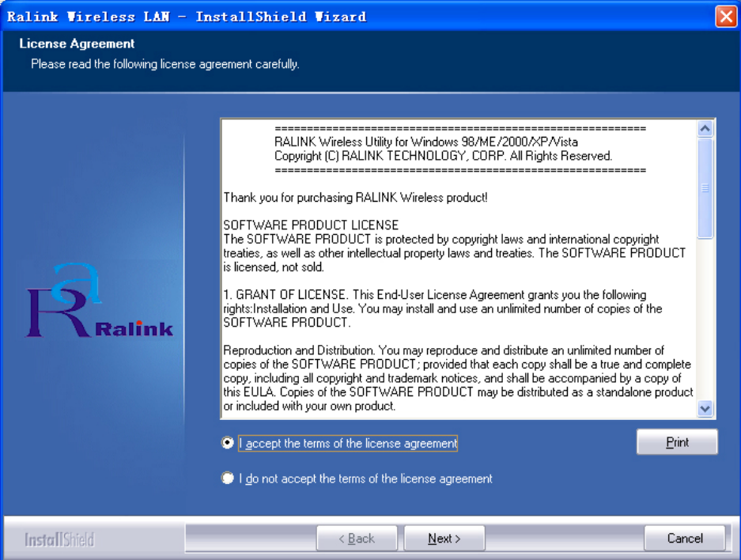Click 'Thank you for purchasing RALINK Wireless product!' line
This screenshot has width=741, height=560.
(x=355, y=198)
